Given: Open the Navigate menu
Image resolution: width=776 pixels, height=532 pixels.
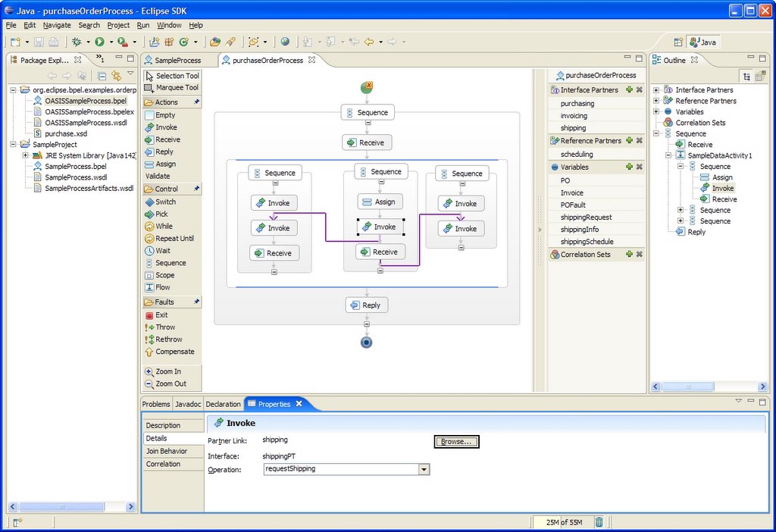Looking at the screenshot, I should (x=56, y=25).
